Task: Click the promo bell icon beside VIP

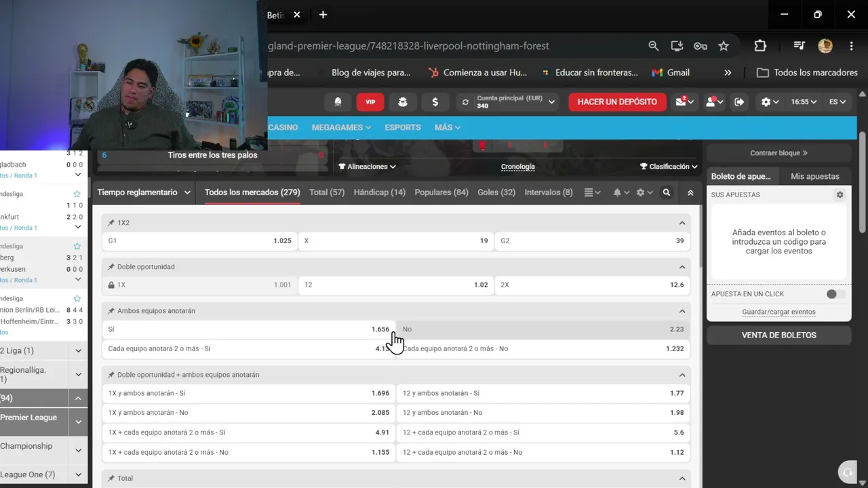Action: tap(338, 102)
